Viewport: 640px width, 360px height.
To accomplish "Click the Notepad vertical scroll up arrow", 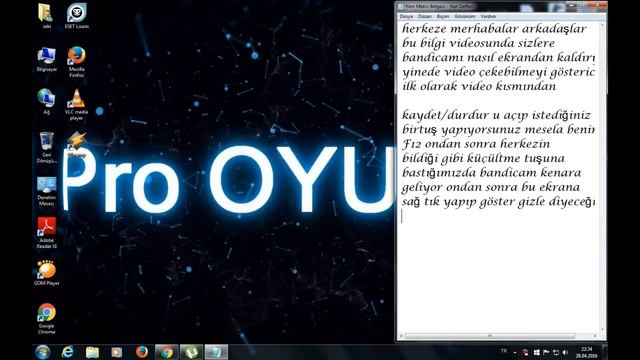I will point(602,24).
